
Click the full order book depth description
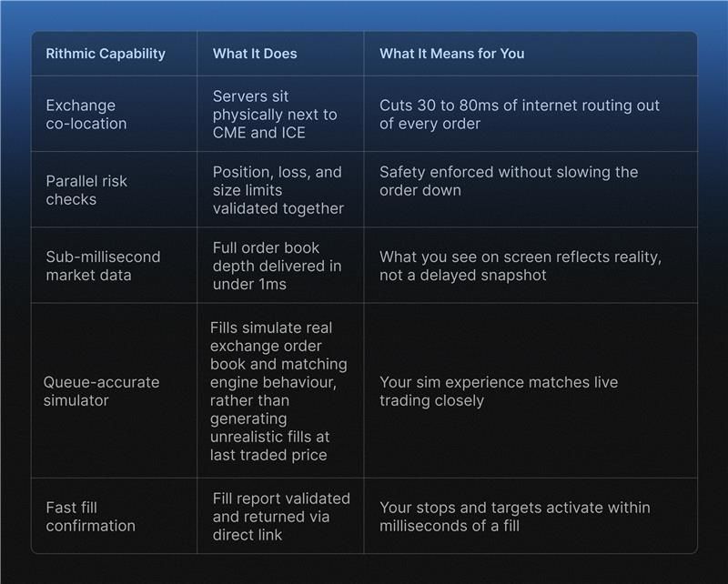click(x=277, y=265)
